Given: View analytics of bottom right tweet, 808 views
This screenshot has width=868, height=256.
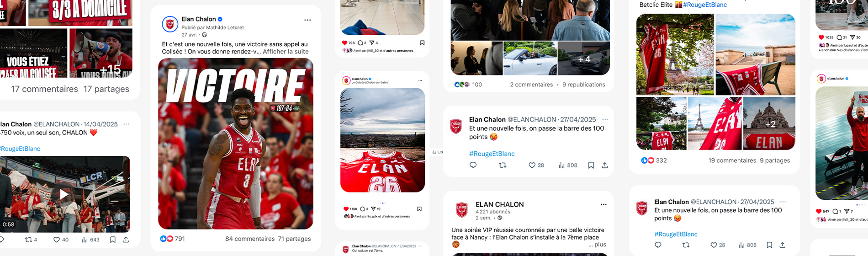Looking at the screenshot, I should [x=747, y=245].
